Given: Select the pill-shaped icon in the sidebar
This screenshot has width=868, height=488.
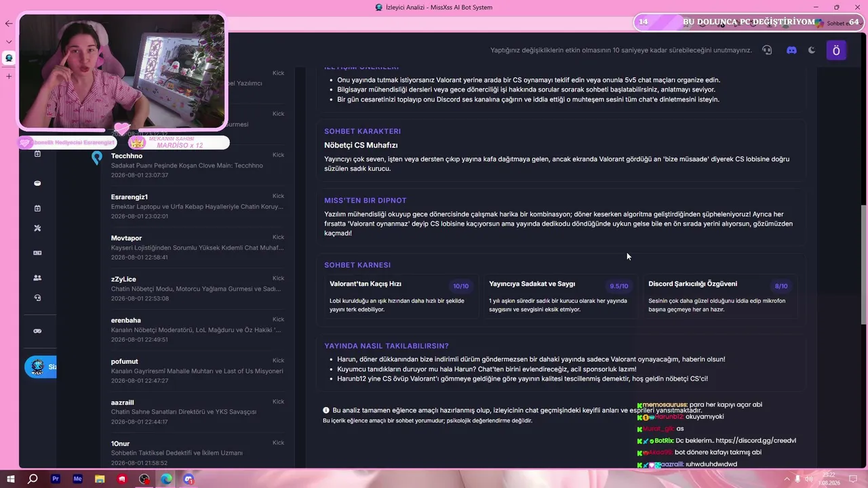Looking at the screenshot, I should pyautogui.click(x=37, y=183).
